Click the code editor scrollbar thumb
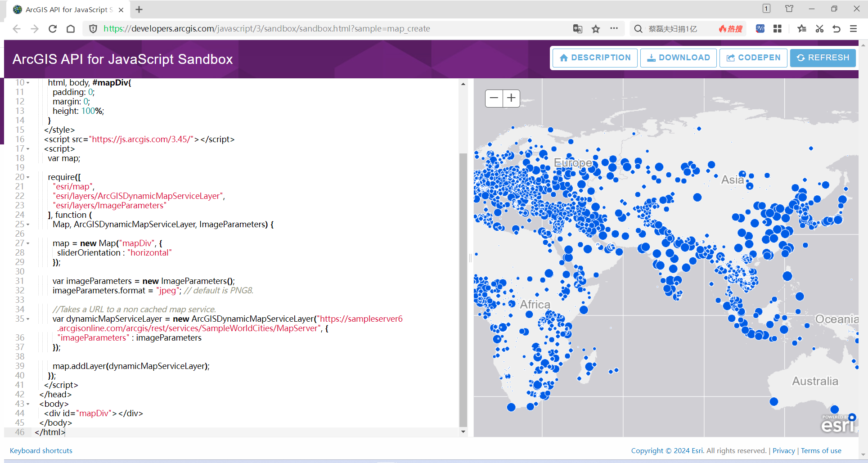The image size is (868, 463). (463, 290)
